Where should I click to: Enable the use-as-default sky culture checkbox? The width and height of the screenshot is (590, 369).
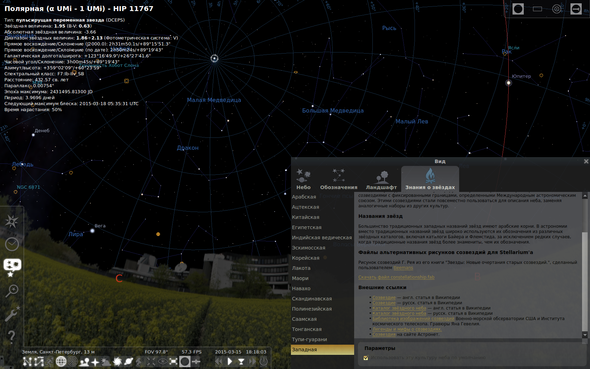(x=365, y=358)
